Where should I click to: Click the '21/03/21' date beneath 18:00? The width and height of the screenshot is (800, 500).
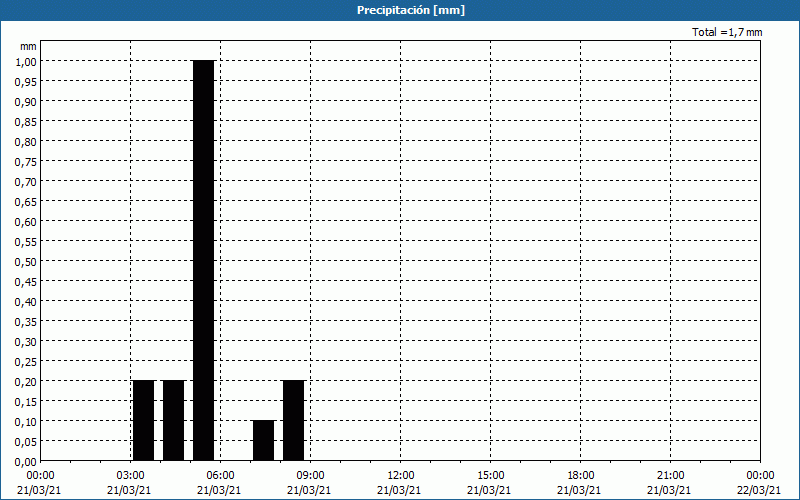click(x=579, y=490)
